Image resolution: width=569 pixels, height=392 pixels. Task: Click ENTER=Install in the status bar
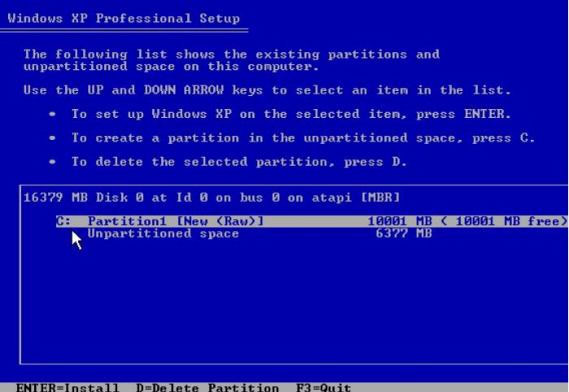click(x=68, y=388)
